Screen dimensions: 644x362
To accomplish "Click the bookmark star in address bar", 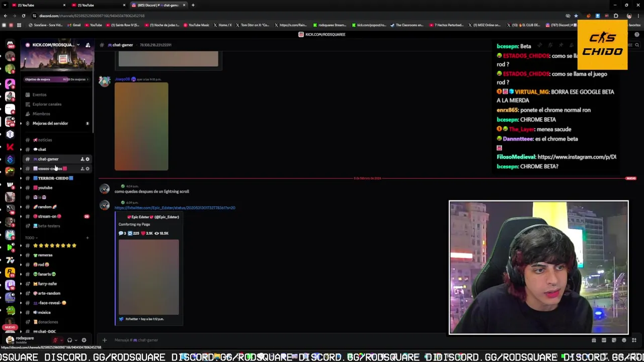I will [x=576, y=16].
